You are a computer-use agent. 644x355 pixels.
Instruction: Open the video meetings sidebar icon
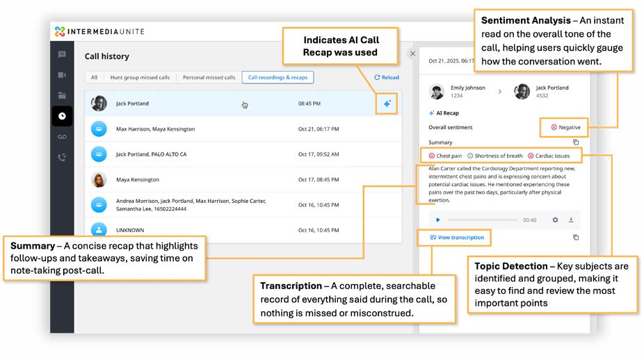coord(62,75)
